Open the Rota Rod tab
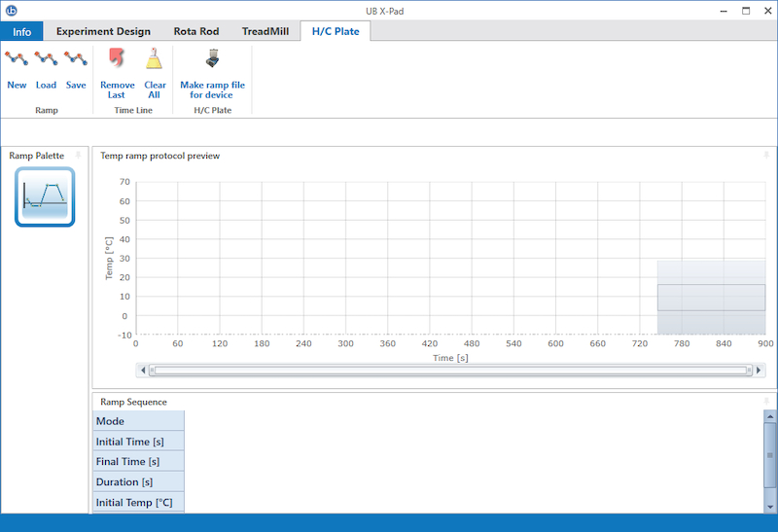Image resolution: width=778 pixels, height=532 pixels. [196, 31]
